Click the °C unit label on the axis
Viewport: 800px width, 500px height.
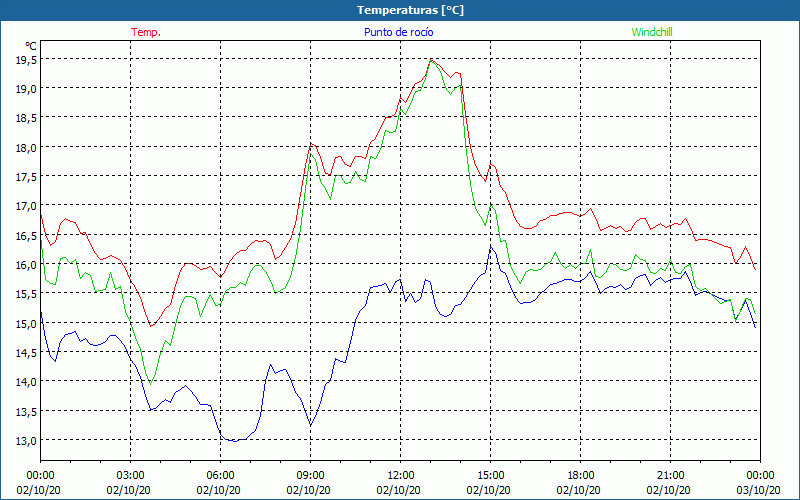[x=31, y=46]
